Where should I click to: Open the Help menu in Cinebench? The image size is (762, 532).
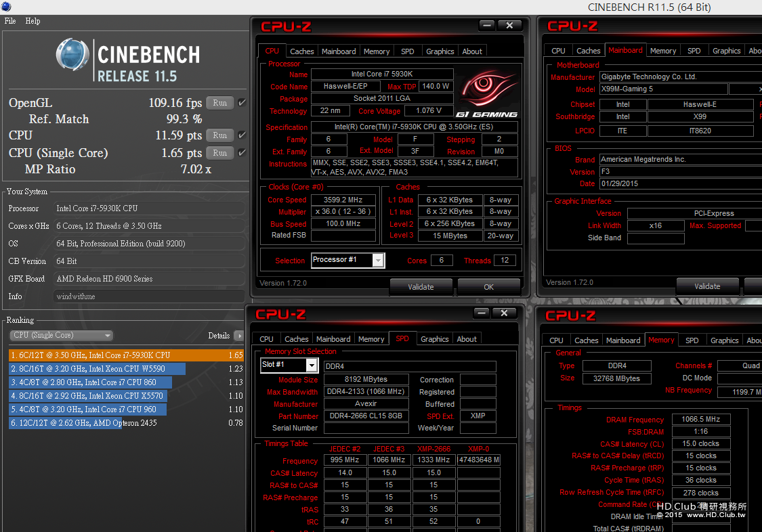pos(33,21)
